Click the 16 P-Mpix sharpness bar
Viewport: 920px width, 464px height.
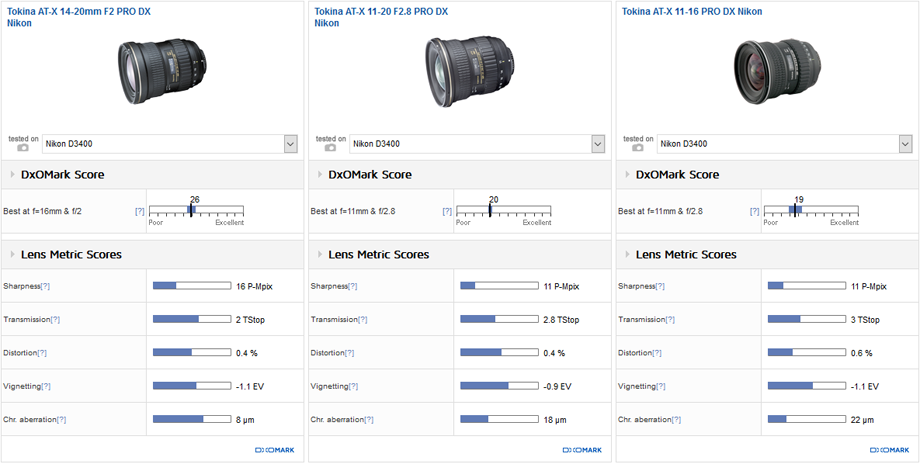point(192,286)
